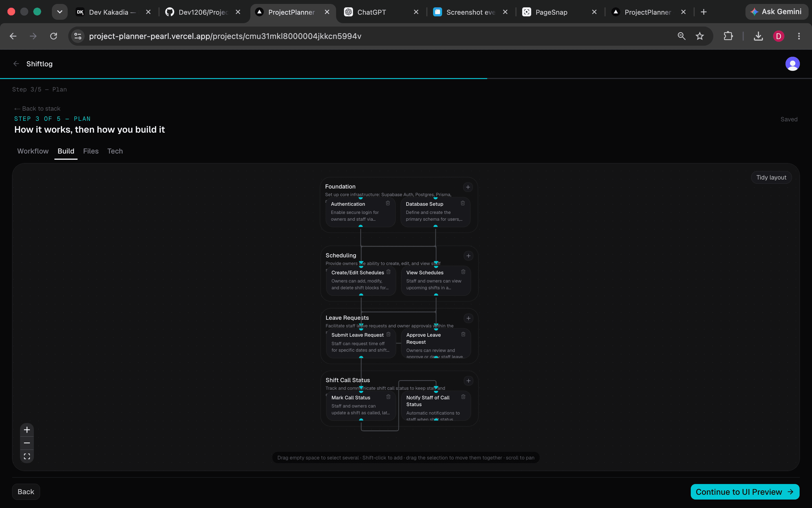Click the Back button at bottom
Viewport: 812px width, 508px height.
[x=26, y=492]
